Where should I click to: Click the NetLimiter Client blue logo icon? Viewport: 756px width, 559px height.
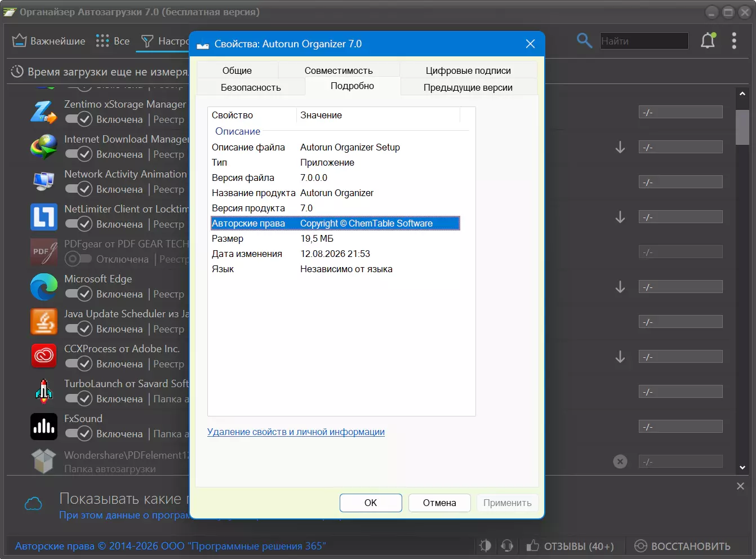pyautogui.click(x=43, y=217)
